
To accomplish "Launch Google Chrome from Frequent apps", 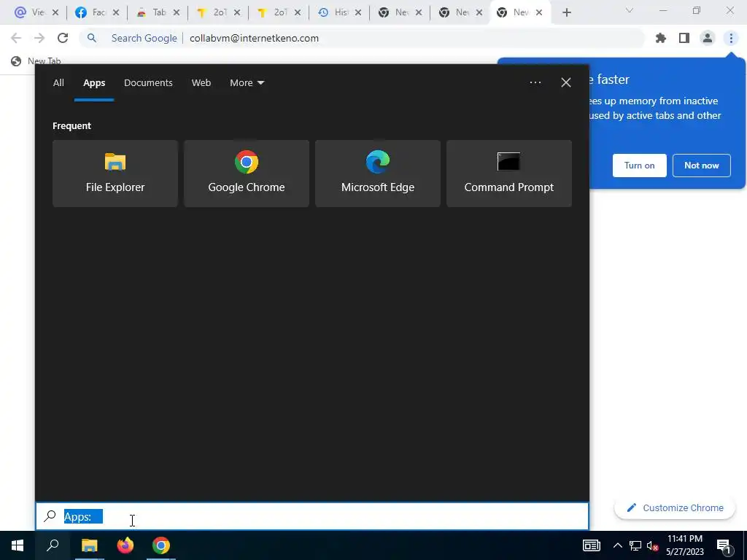I will coord(247,174).
